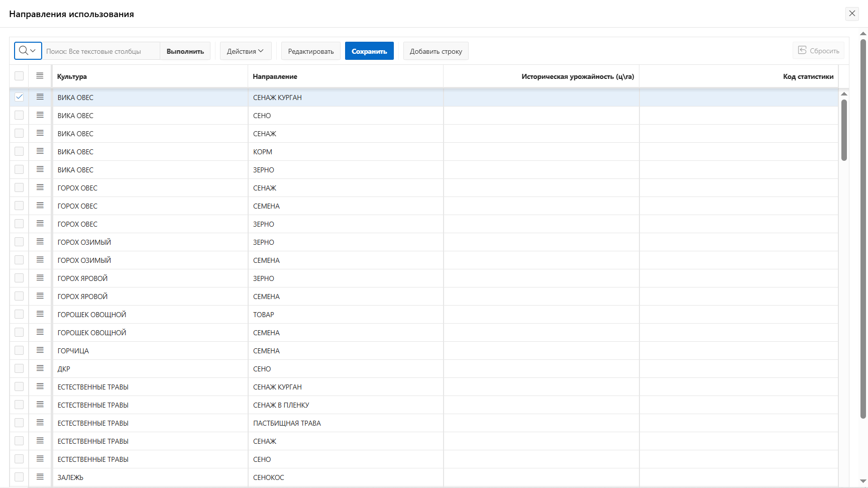
Task: Open row menu for ГОРОШЕК ОВОЩНОЙ ТОВАР
Action: point(40,314)
